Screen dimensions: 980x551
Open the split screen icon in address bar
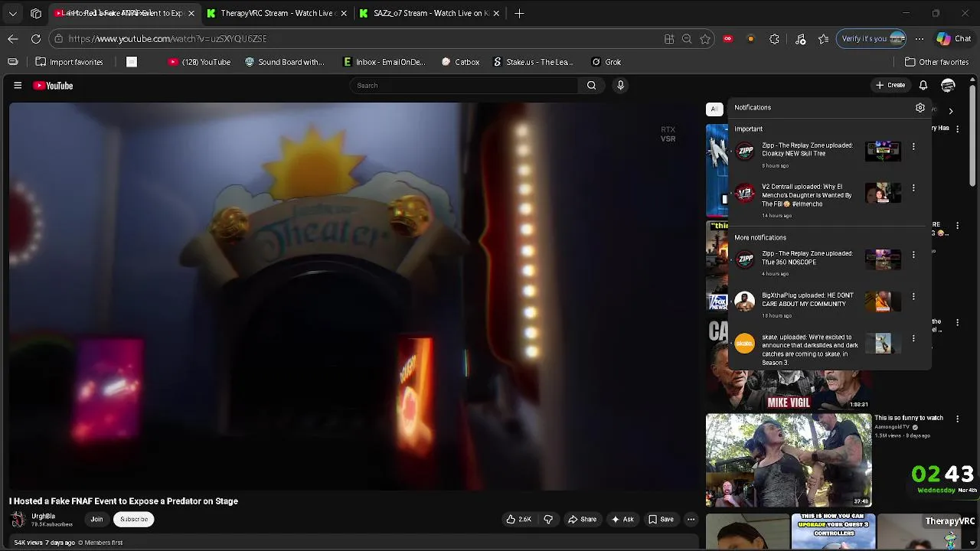(x=669, y=39)
